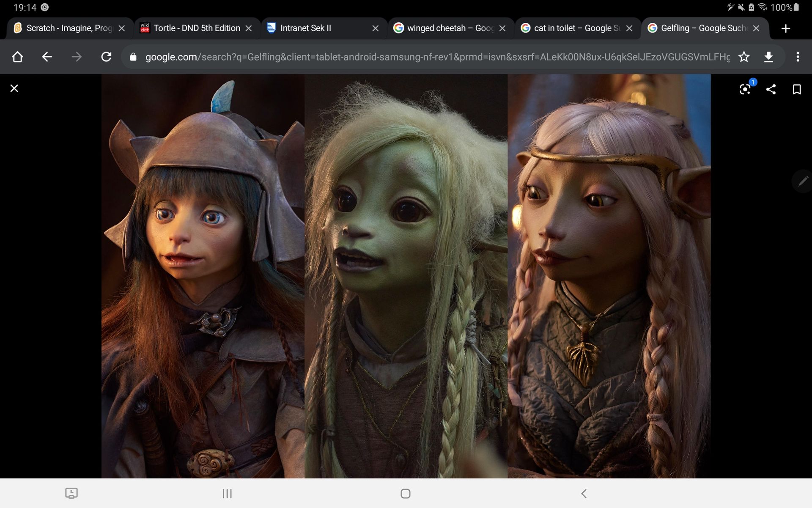812x508 pixels.
Task: Close the cat in toilet tab
Action: click(629, 28)
